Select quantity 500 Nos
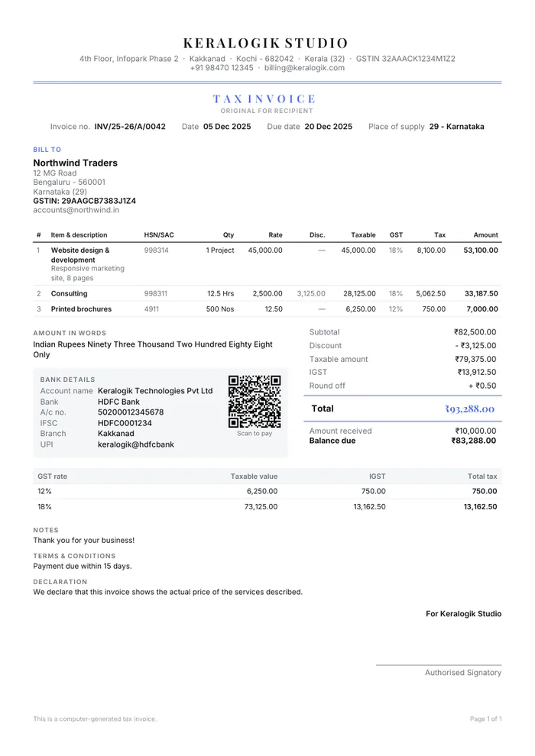The width and height of the screenshot is (535, 756). (x=220, y=309)
